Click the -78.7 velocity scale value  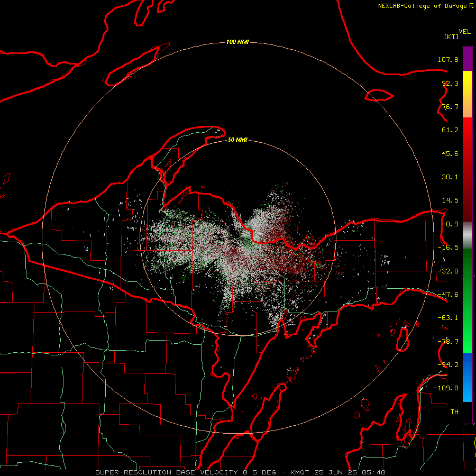point(448,342)
